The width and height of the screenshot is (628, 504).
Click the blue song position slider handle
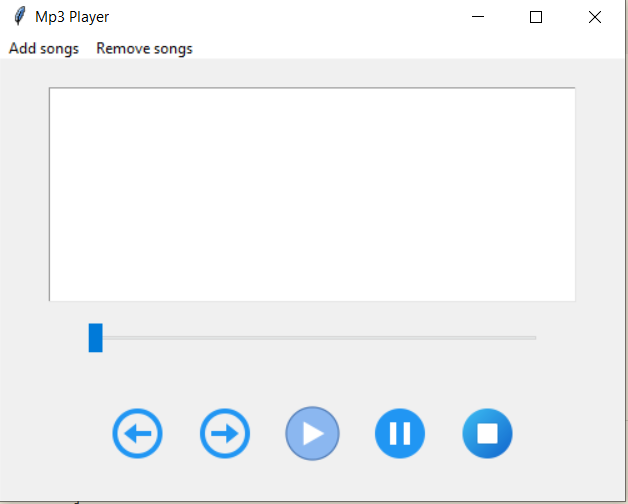(x=96, y=338)
